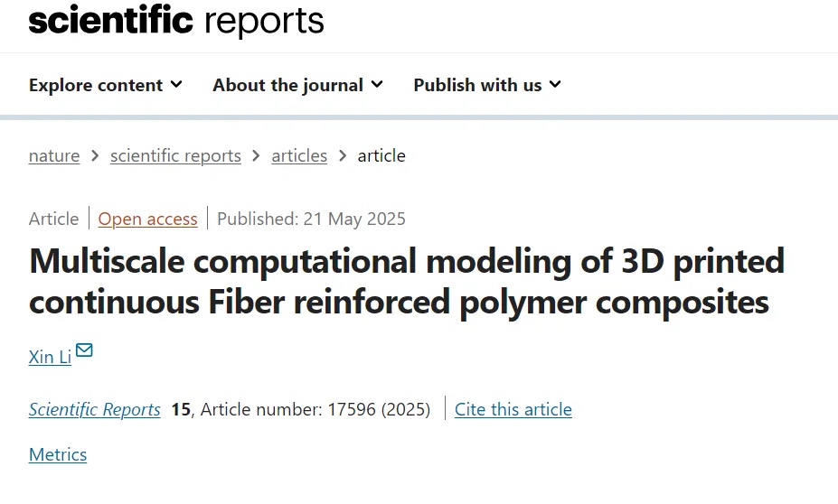838x504 pixels.
Task: Click the envelope icon beside Xin Li
Action: tap(84, 350)
